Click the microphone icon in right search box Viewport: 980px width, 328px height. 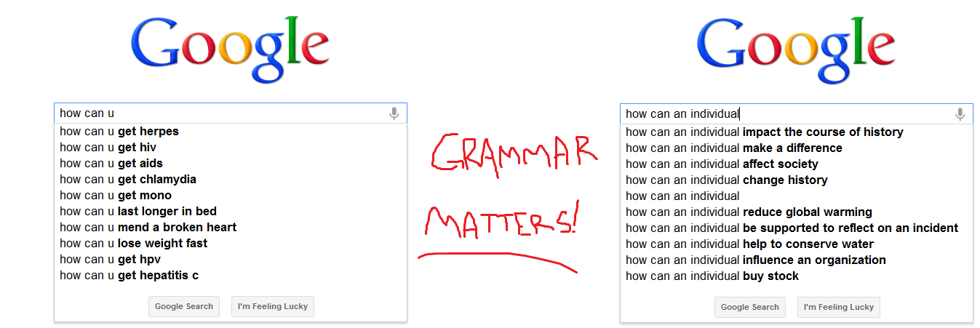(x=960, y=114)
